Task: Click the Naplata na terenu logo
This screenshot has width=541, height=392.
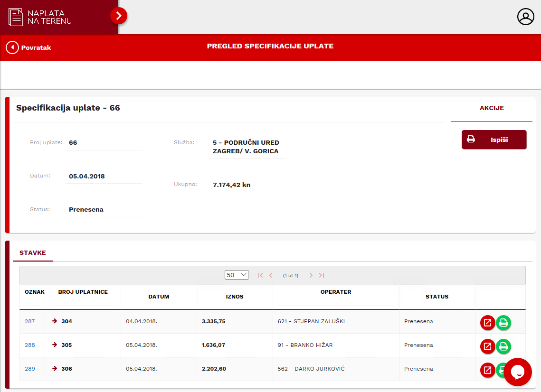Action: (40, 17)
